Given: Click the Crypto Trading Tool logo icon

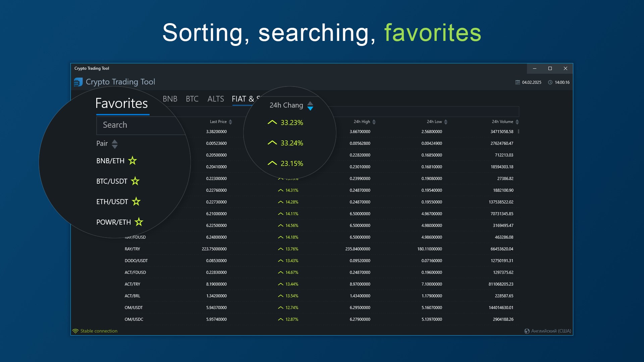Looking at the screenshot, I should point(78,82).
